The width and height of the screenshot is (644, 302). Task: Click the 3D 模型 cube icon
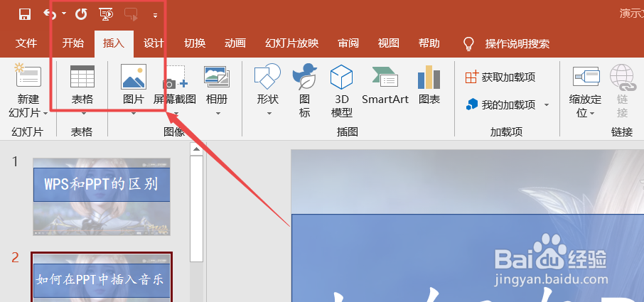point(342,77)
